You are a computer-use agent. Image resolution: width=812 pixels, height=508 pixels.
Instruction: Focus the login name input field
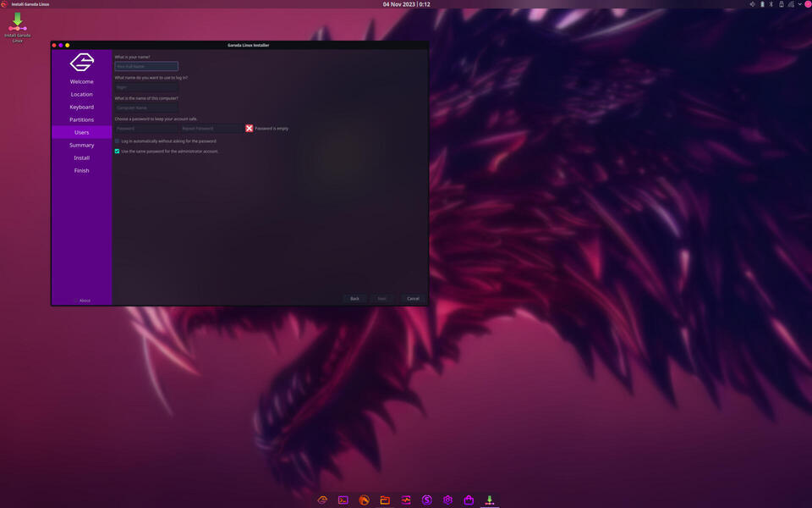[x=146, y=87]
